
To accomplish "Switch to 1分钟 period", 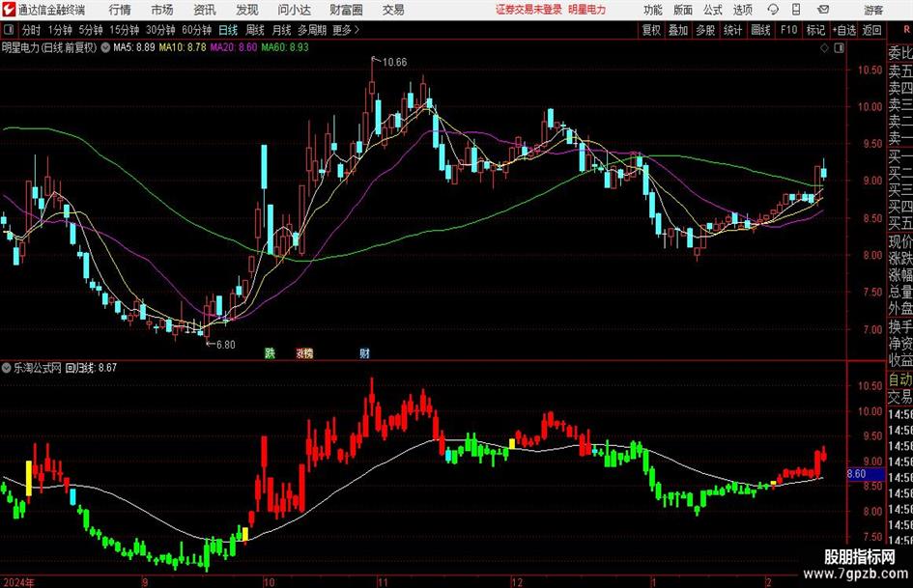I will [59, 30].
